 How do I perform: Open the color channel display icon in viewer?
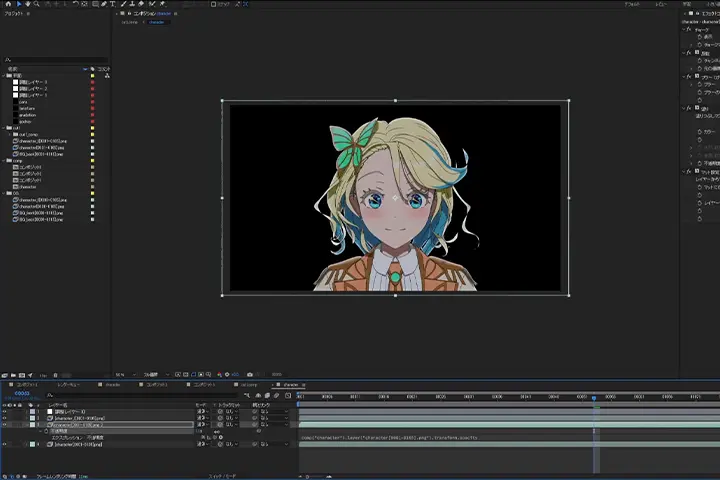coord(219,375)
